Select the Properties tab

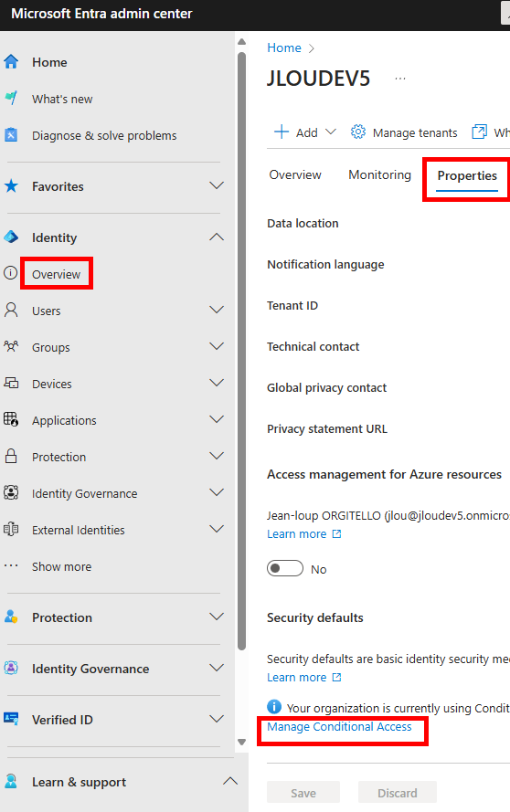click(x=467, y=176)
